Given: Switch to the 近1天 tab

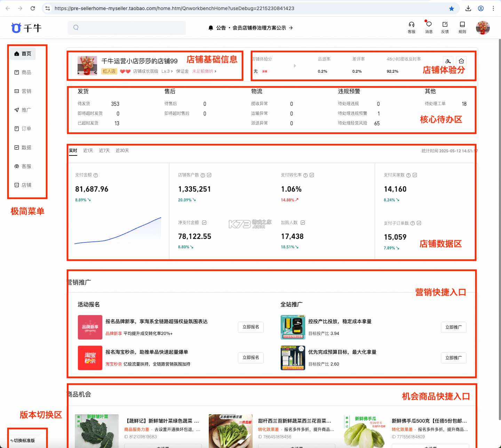Looking at the screenshot, I should 88,151.
